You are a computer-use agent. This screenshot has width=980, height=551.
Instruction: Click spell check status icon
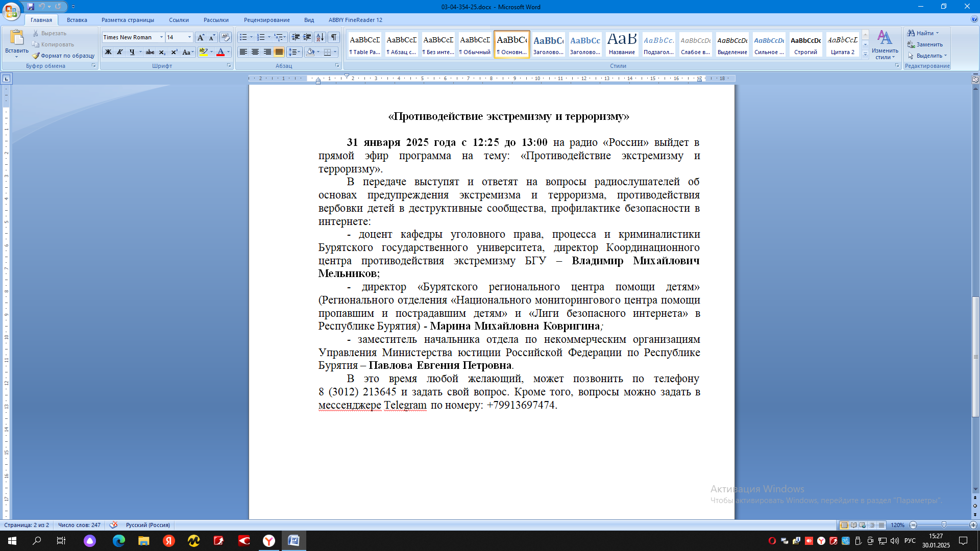(x=113, y=525)
